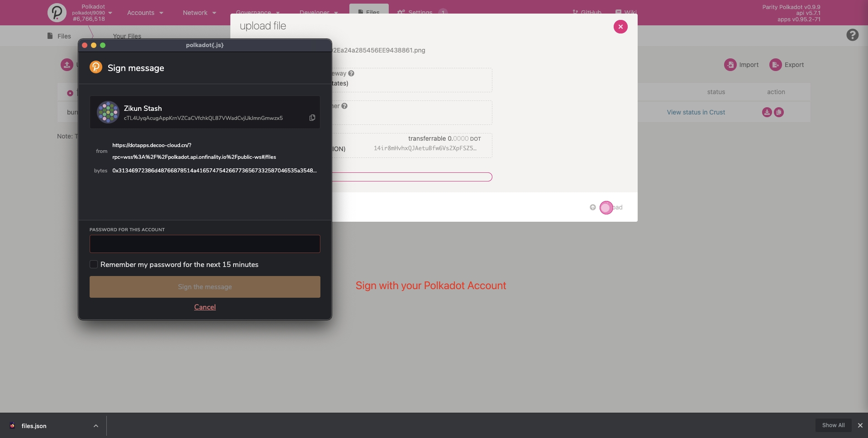Open the Accounts dropdown menu
This screenshot has width=868, height=438.
145,13
